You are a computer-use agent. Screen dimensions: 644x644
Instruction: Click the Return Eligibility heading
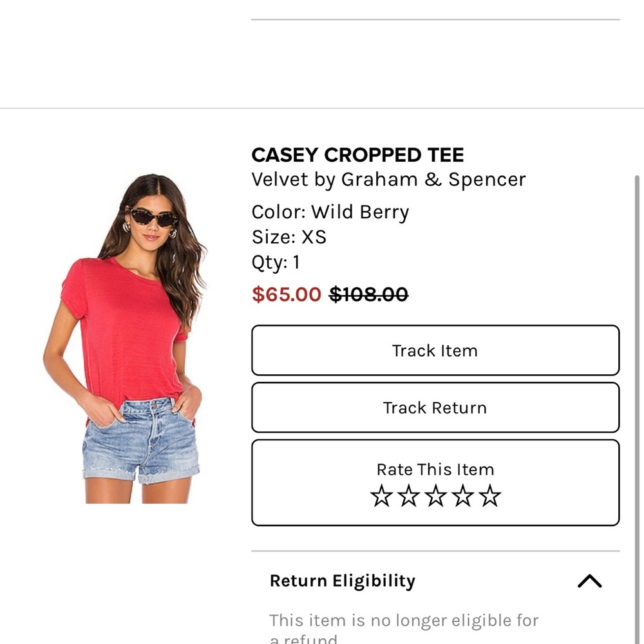pos(341,581)
